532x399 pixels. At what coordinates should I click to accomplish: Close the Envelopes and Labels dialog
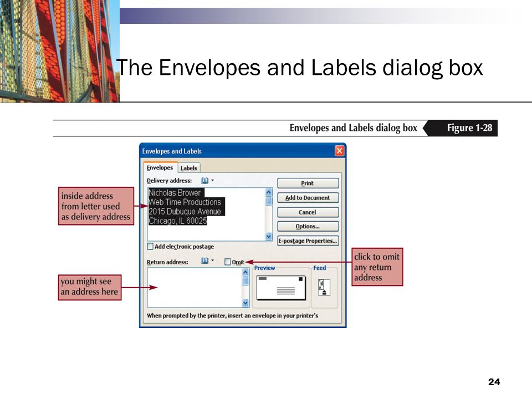point(339,151)
